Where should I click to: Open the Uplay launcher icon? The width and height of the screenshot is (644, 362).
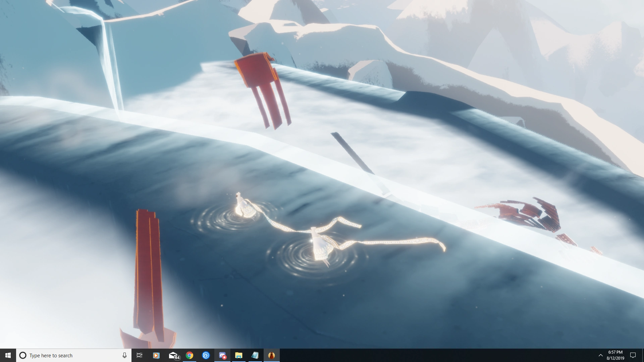(x=206, y=355)
